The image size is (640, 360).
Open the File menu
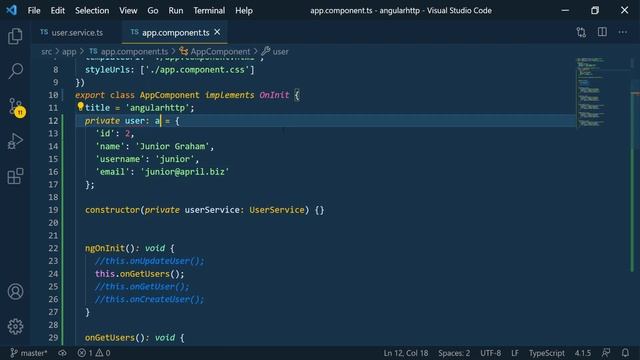[x=34, y=11]
